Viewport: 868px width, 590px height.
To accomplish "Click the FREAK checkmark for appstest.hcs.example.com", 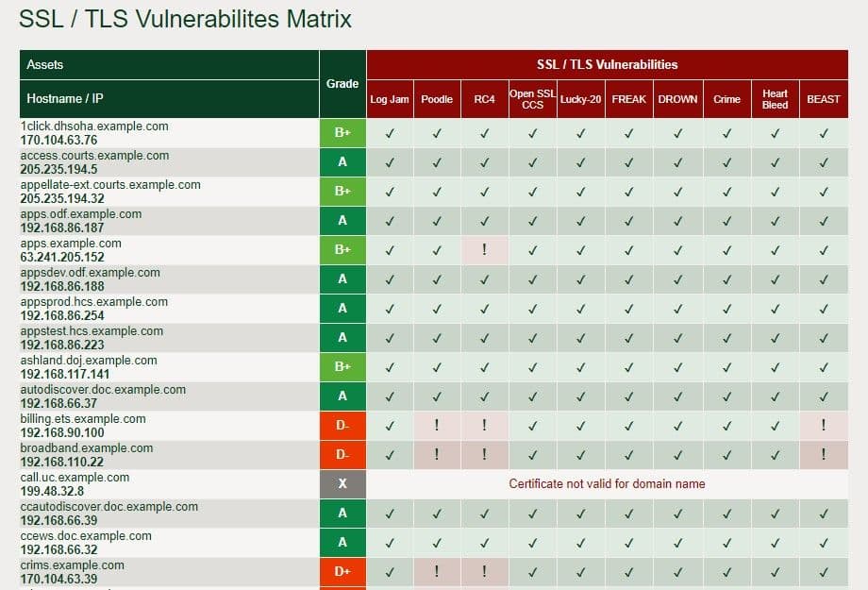I will point(628,337).
